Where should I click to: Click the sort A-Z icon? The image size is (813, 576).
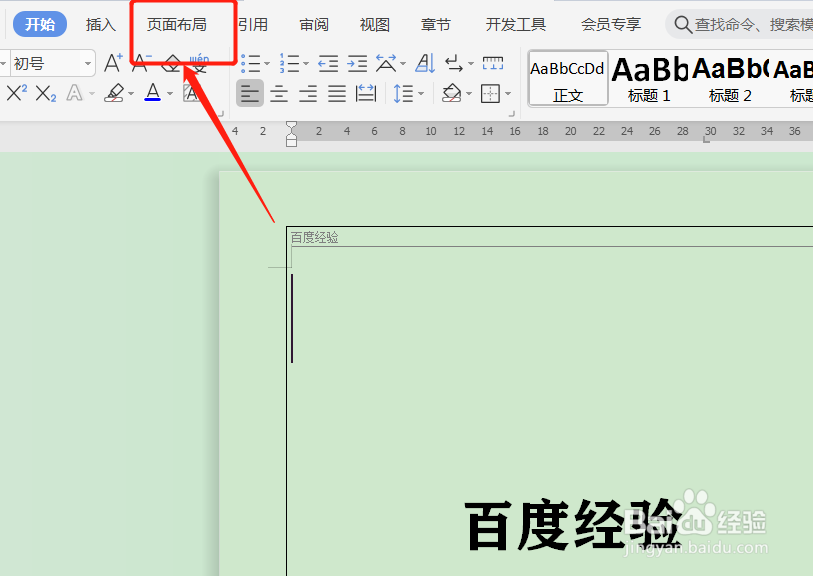tap(425, 64)
